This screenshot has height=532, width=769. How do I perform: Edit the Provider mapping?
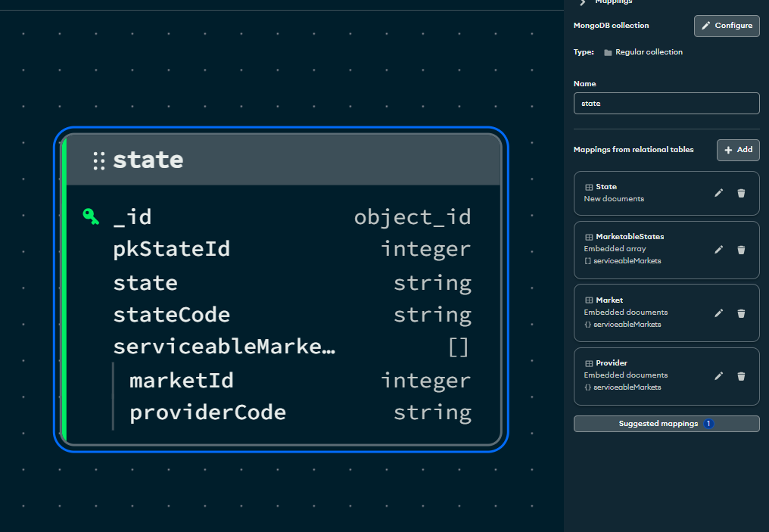click(x=718, y=375)
